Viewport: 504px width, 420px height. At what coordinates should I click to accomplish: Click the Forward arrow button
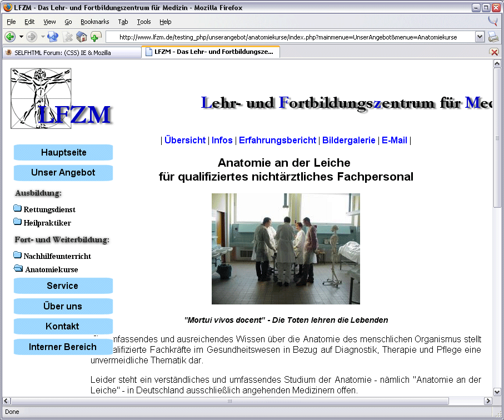(x=32, y=37)
